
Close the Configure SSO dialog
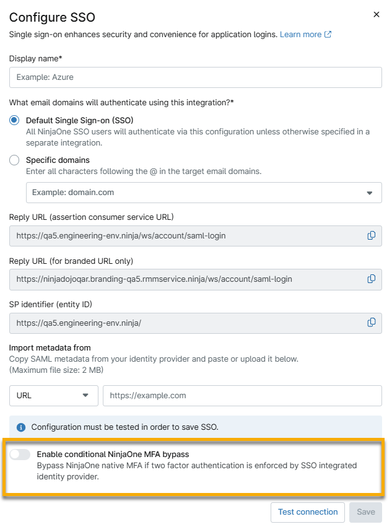tap(377, 14)
